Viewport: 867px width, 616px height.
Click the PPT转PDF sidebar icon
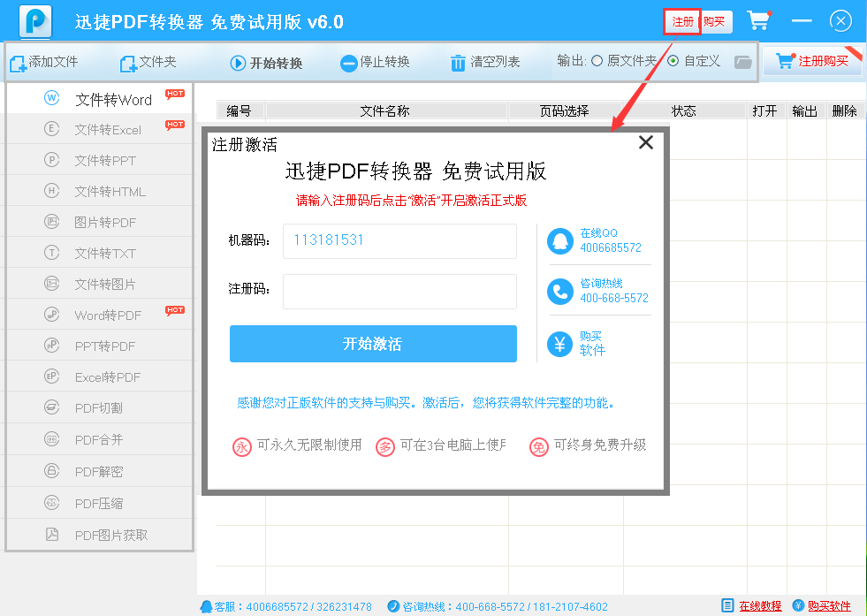coord(51,346)
